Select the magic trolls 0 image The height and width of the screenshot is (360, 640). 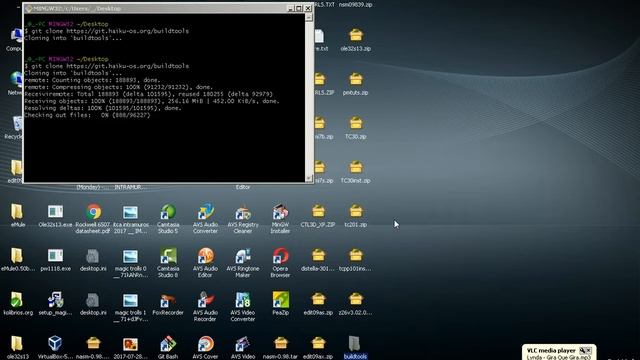click(130, 262)
